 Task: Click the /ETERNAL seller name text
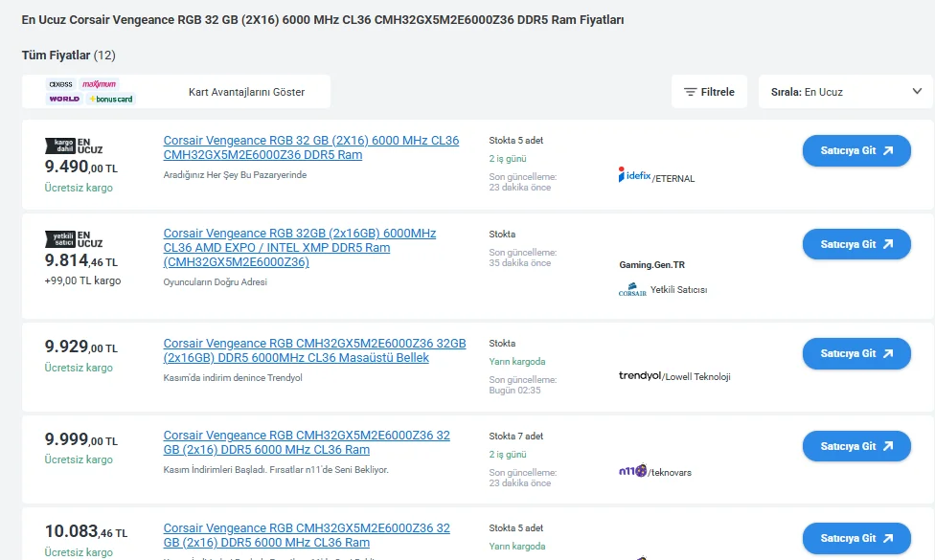coord(673,179)
